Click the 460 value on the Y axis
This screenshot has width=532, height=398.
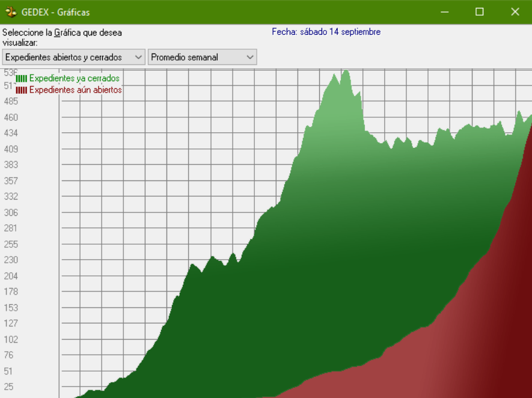coord(11,117)
